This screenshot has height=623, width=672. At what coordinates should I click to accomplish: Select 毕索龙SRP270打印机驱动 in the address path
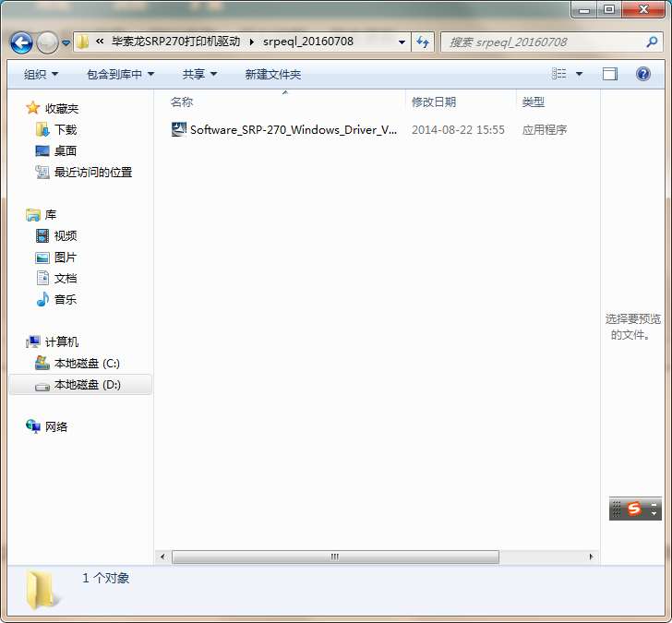pos(175,42)
